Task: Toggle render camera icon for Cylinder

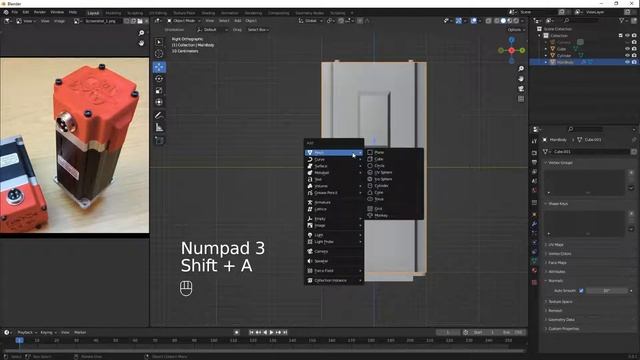Action: pos(634,55)
